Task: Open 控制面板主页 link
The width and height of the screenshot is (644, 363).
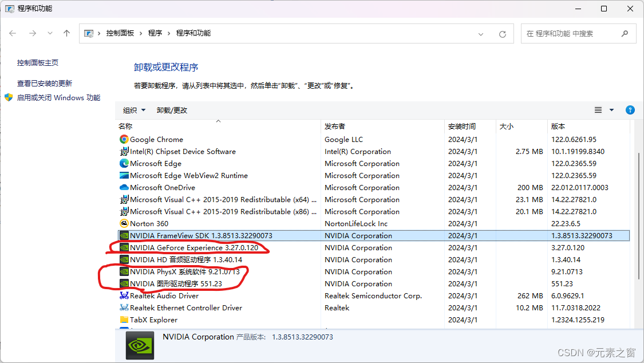Action: coord(37,63)
